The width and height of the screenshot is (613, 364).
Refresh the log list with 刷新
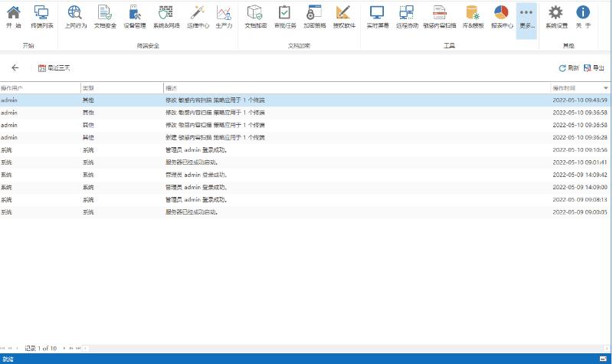(569, 68)
